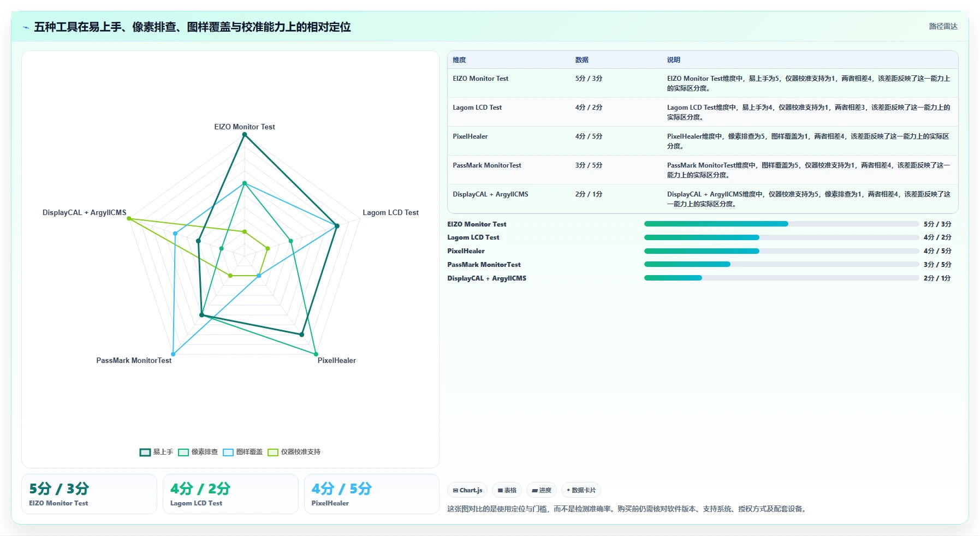The height and width of the screenshot is (536, 980).
Task: Click the footnote text about 使用定位与门槛
Action: pyautogui.click(x=628, y=509)
